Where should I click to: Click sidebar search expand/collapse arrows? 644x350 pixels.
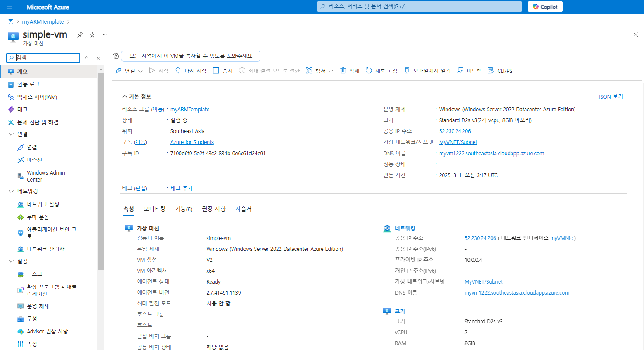(86, 58)
